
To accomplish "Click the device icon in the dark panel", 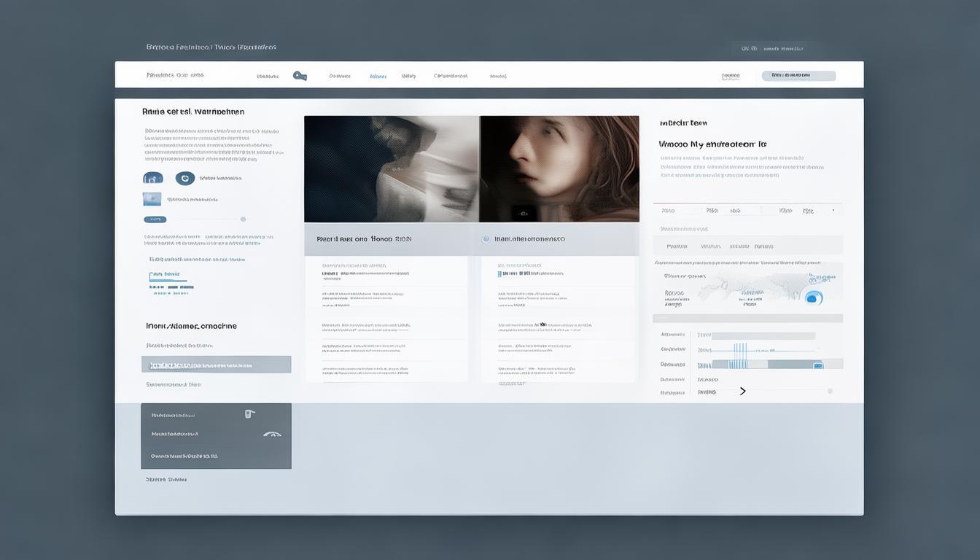I will point(249,413).
